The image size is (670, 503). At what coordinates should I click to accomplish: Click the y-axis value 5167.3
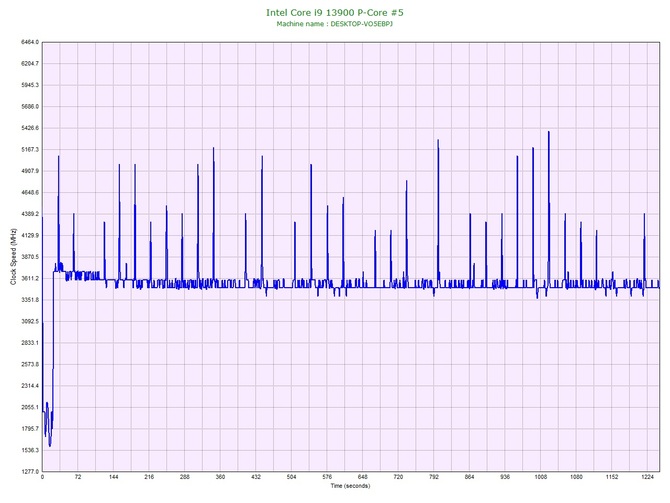click(30, 150)
